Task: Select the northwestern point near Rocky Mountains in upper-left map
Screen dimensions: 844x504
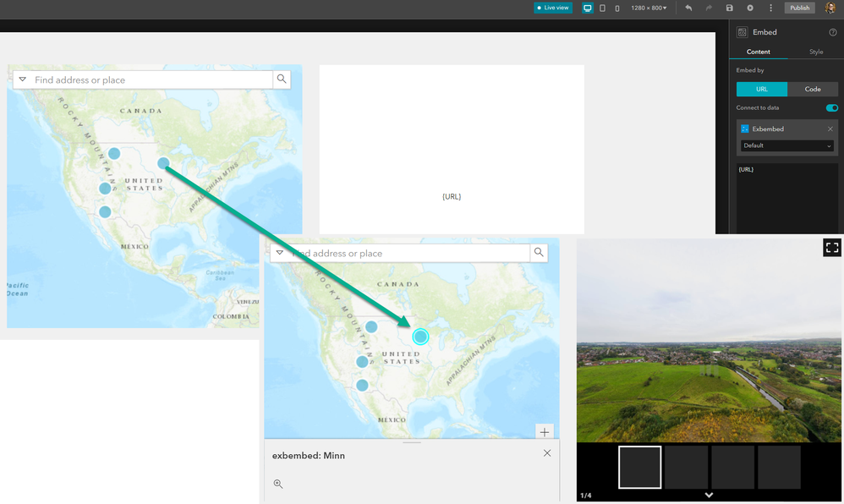Action: pos(114,153)
